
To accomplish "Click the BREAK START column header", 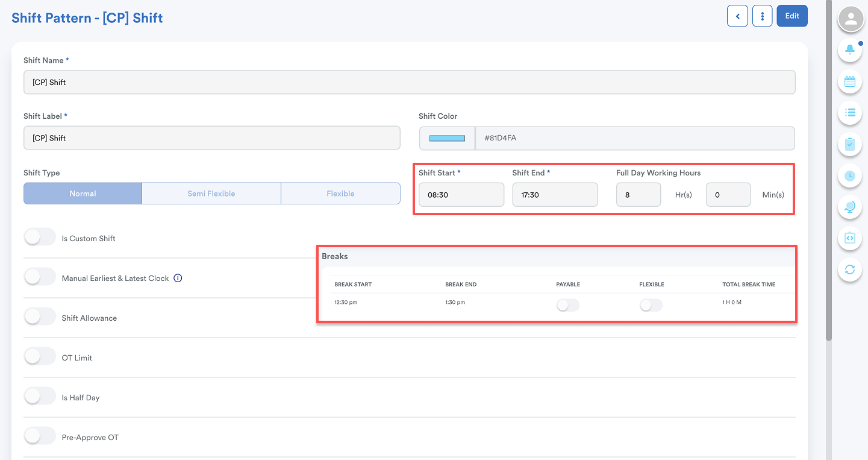I will coord(353,285).
